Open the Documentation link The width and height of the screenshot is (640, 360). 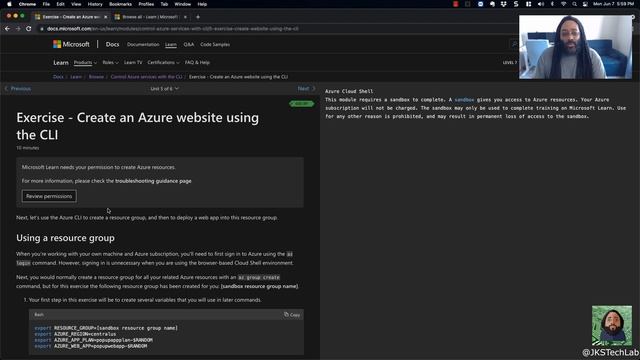(143, 44)
